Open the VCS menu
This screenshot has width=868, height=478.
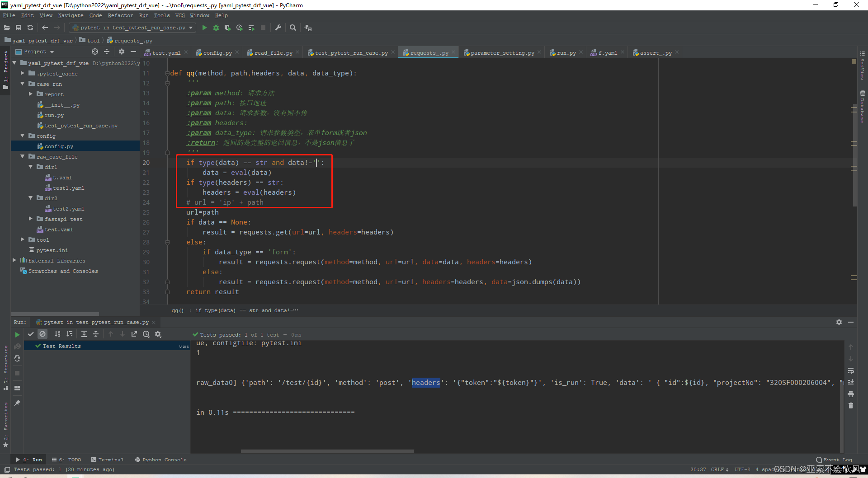pos(180,15)
